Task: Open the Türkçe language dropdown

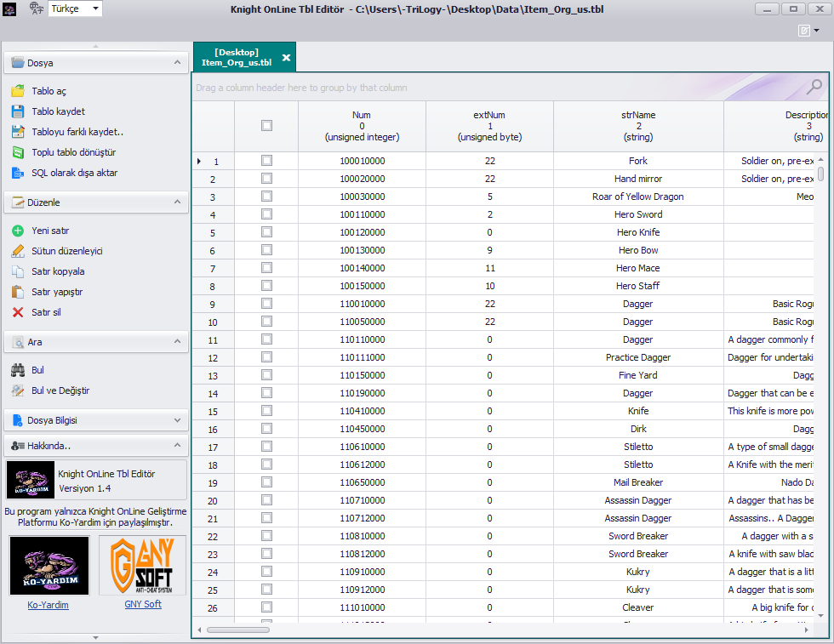Action: (x=94, y=9)
